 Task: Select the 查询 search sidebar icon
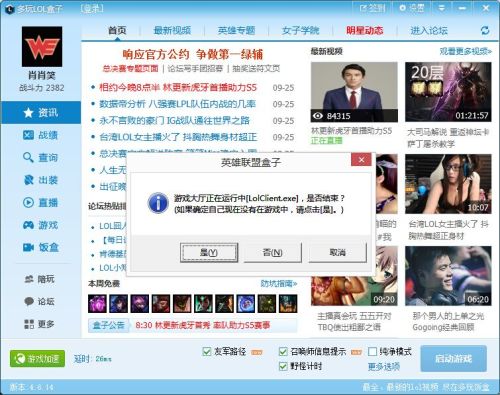tap(28, 157)
